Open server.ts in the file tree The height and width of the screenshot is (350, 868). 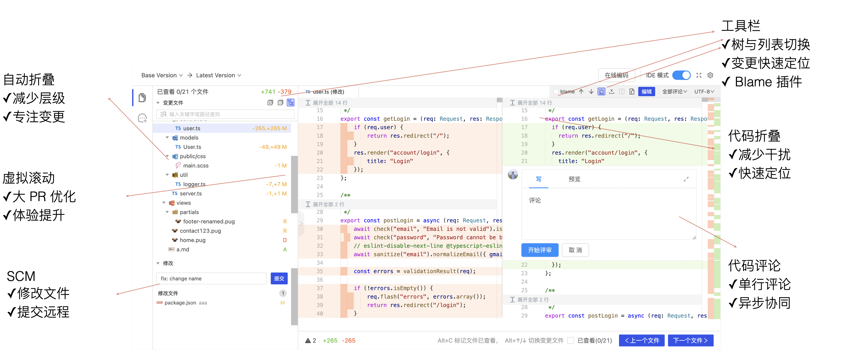[222, 194]
